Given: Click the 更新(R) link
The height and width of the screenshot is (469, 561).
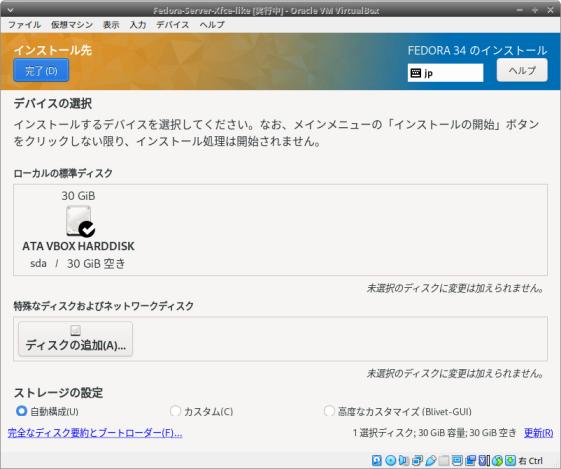Looking at the screenshot, I should pyautogui.click(x=538, y=433).
